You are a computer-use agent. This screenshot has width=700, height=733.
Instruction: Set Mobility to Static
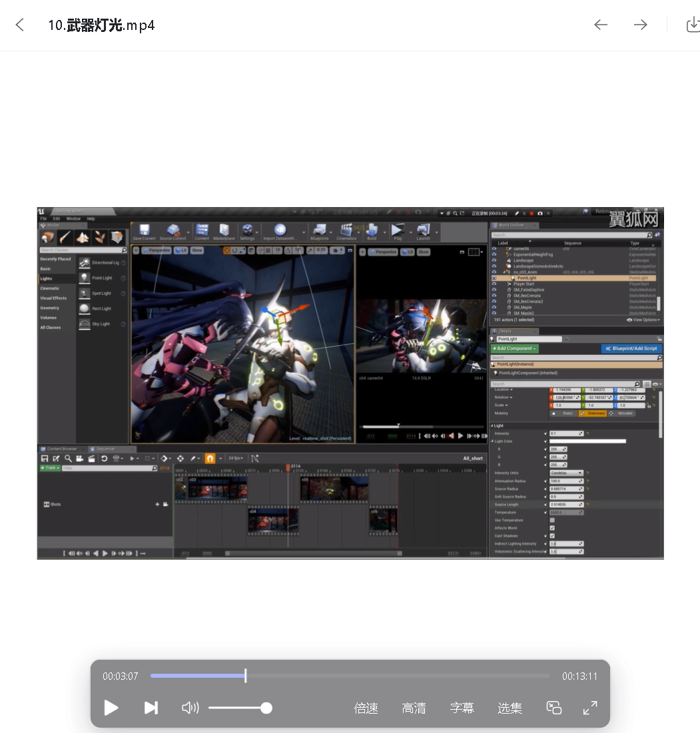pos(564,413)
